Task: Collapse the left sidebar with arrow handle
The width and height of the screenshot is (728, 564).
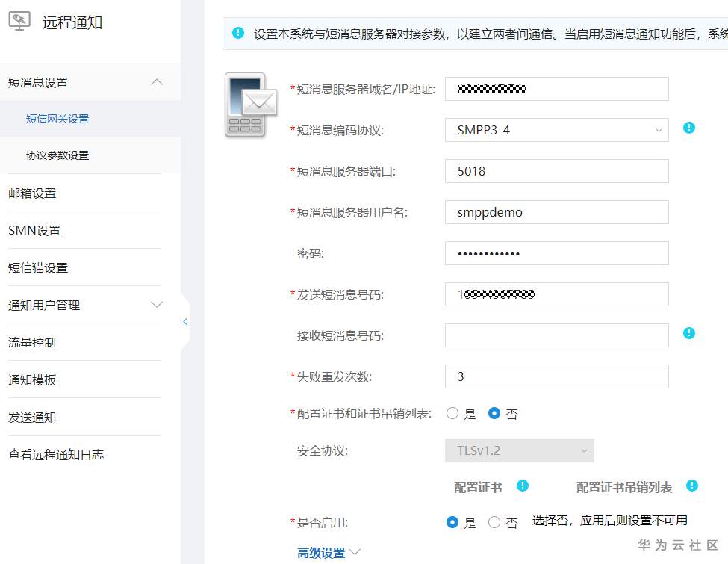Action: pos(185,322)
